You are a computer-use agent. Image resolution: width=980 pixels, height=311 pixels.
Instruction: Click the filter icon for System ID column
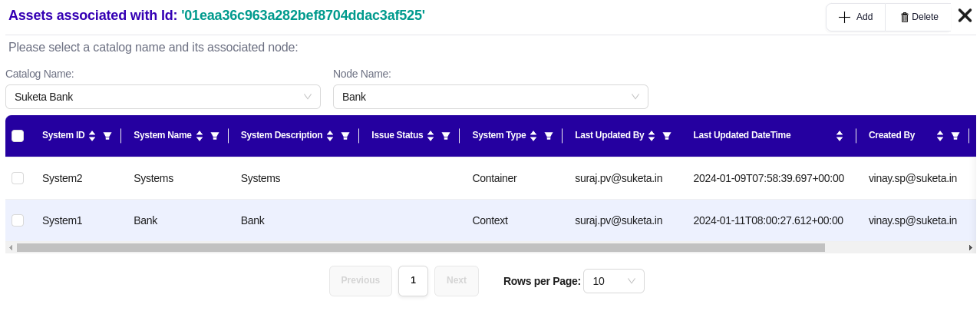coord(107,136)
